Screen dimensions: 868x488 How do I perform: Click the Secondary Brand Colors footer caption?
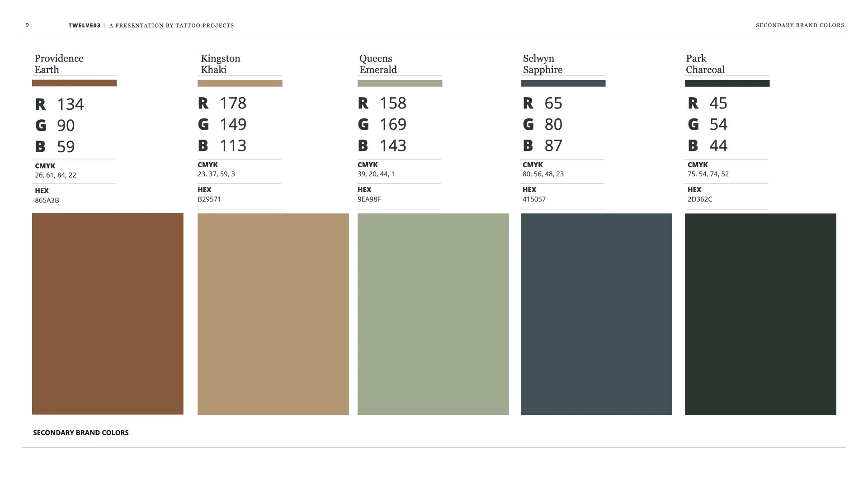(81, 432)
